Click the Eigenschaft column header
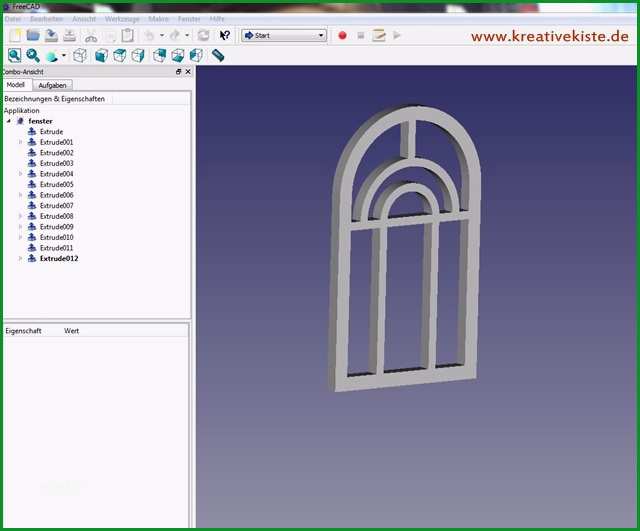This screenshot has width=640, height=531. 23,331
